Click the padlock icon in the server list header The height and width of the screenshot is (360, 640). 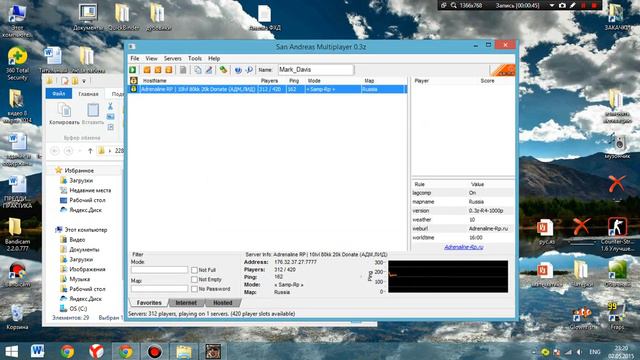[x=133, y=80]
